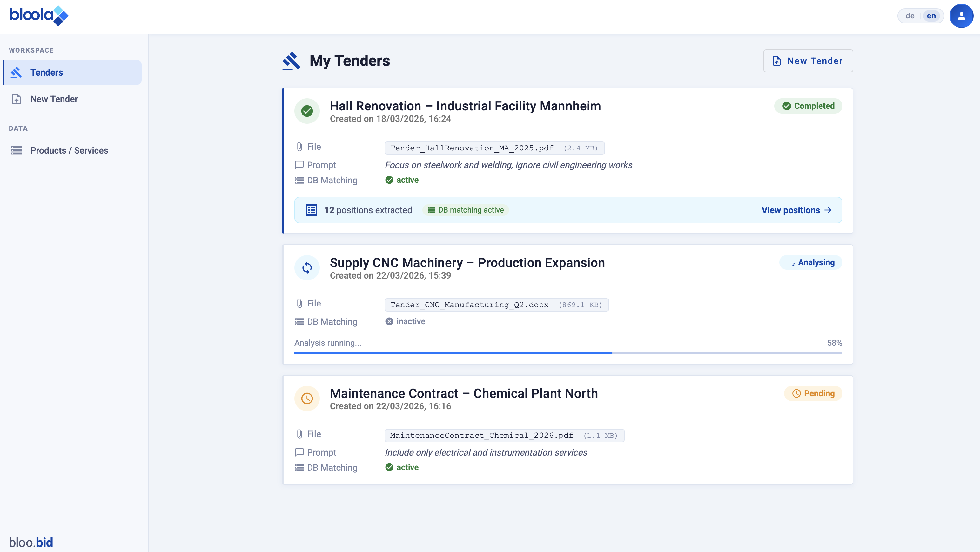The image size is (980, 552).
Task: Open the MaintenanceContract_Chemical_2026.pdf file chip
Action: coord(504,435)
